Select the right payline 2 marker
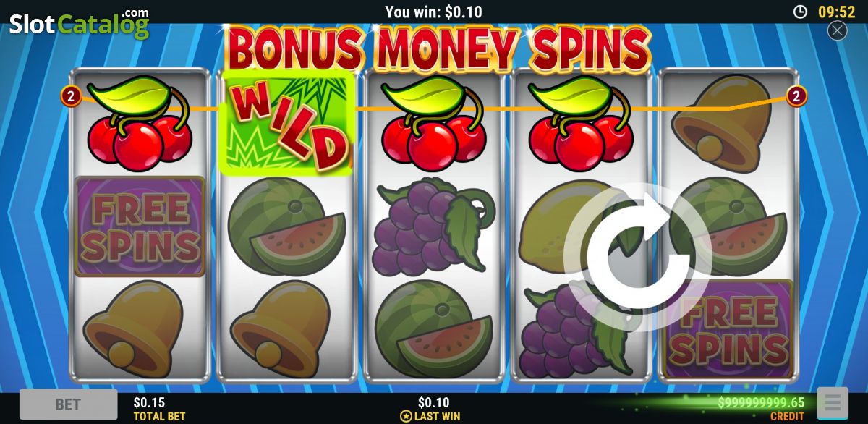The image size is (868, 424). point(796,96)
